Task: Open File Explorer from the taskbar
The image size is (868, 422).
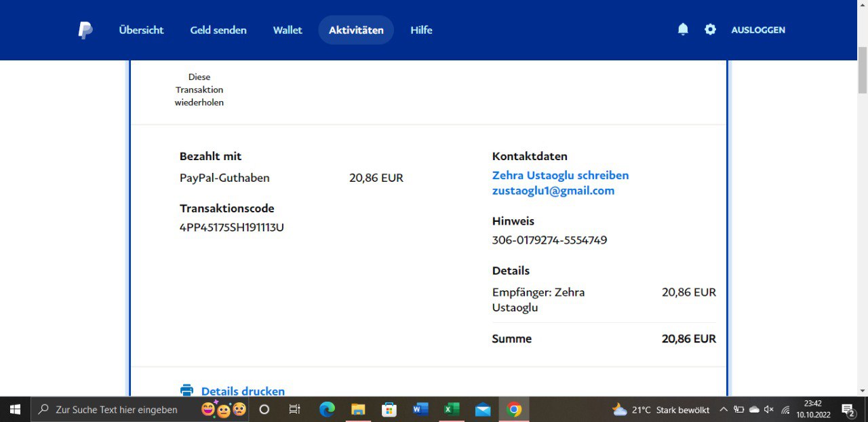Action: [358, 409]
